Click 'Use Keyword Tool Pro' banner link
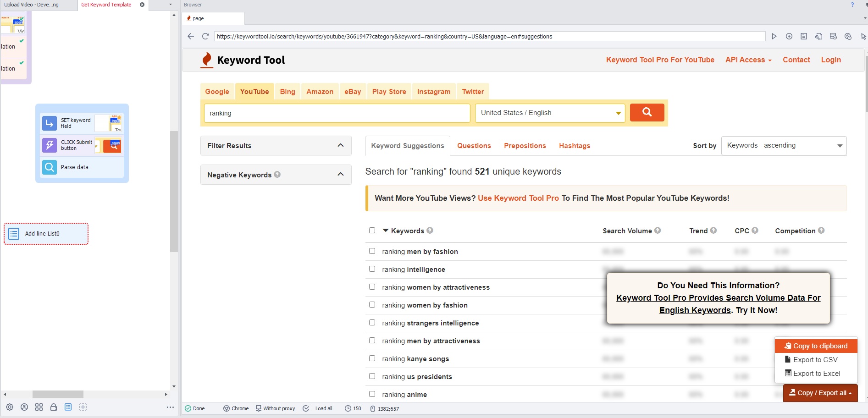This screenshot has height=418, width=868. click(518, 198)
